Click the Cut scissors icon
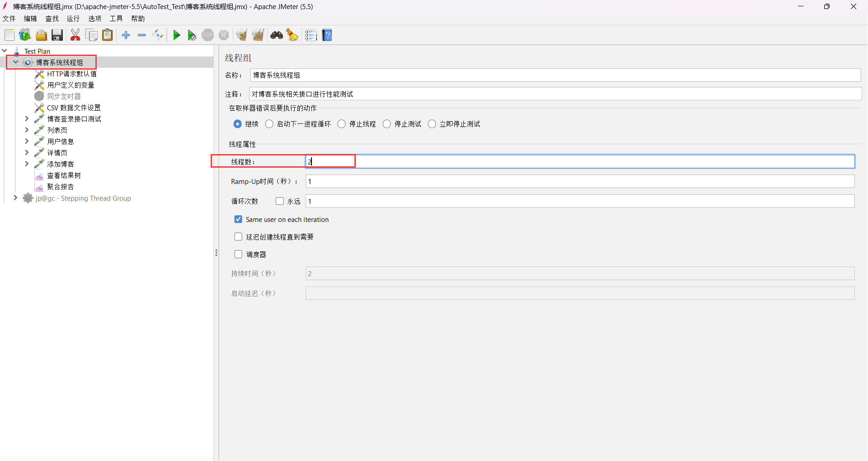 coord(75,35)
